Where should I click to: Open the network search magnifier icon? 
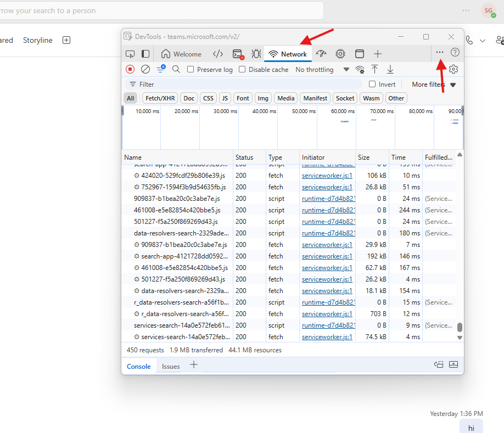176,69
